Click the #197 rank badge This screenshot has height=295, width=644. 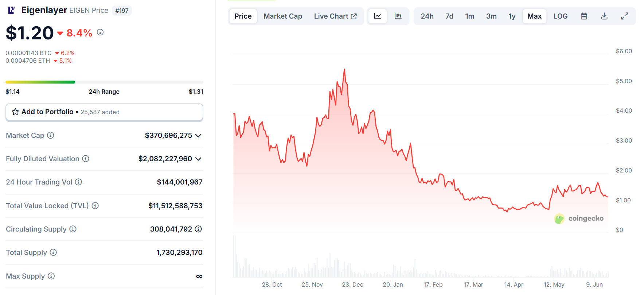122,11
